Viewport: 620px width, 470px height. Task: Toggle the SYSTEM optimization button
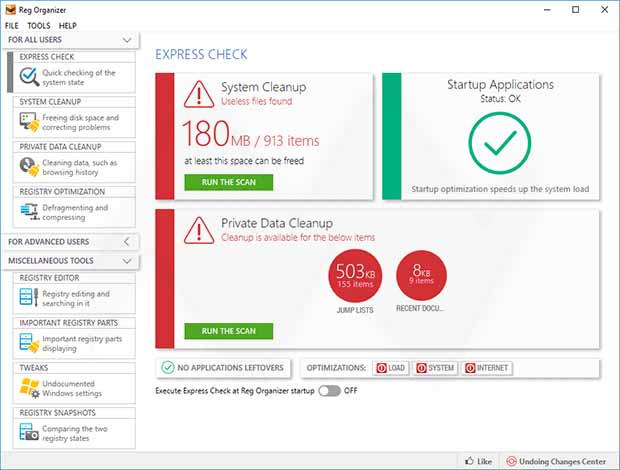[x=435, y=368]
